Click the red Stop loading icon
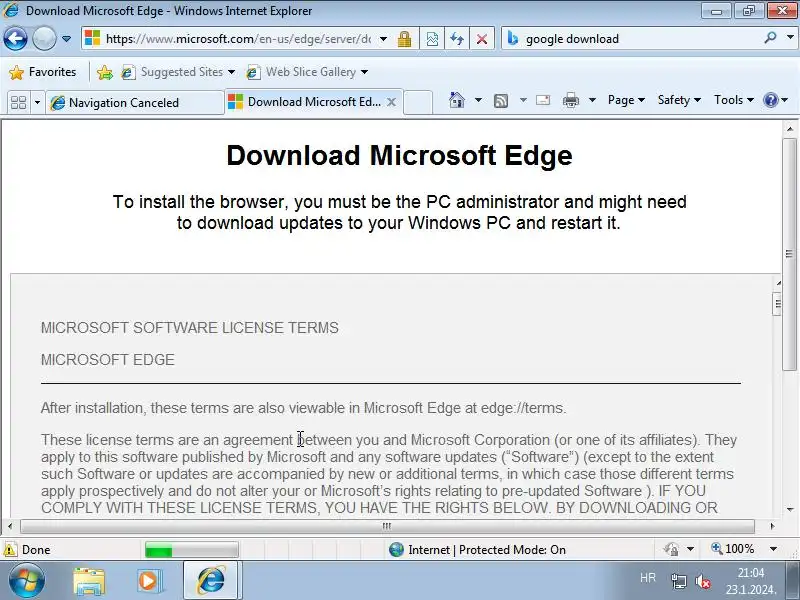Image resolution: width=800 pixels, height=600 pixels. pos(481,39)
